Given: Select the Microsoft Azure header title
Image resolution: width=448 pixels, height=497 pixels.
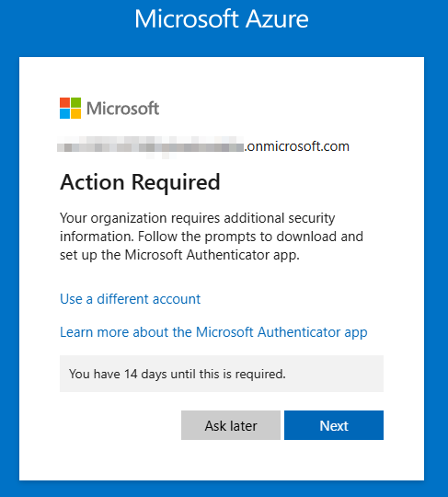Looking at the screenshot, I should pyautogui.click(x=222, y=19).
